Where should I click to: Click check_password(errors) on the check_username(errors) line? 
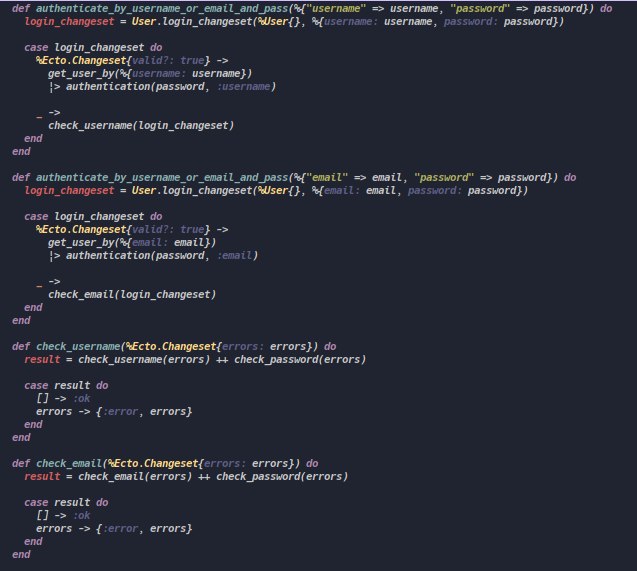[300, 359]
